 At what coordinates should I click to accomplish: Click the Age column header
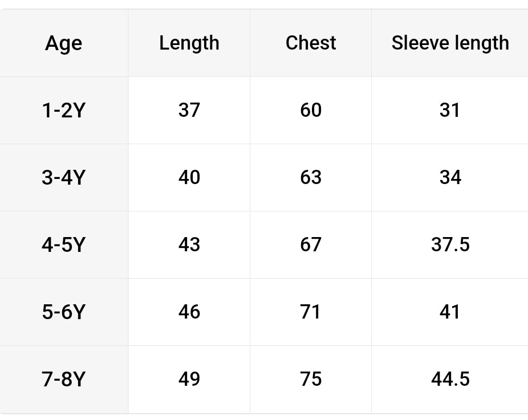[63, 43]
